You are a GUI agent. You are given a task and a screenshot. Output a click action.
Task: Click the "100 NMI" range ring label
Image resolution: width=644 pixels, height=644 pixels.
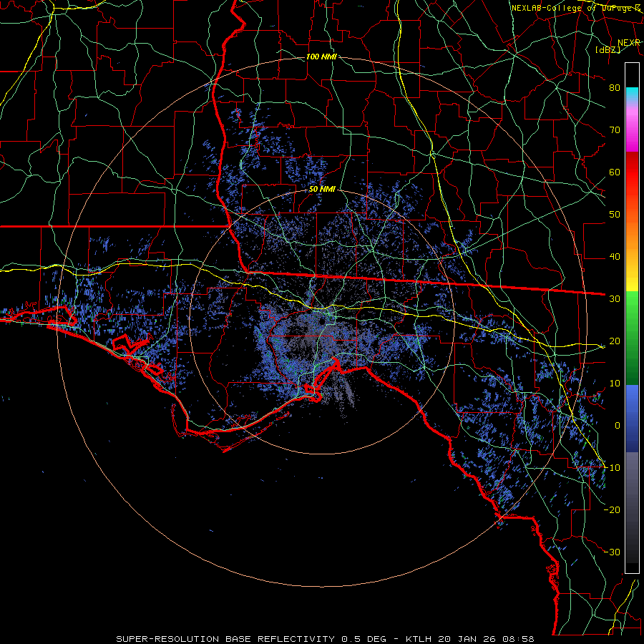321,57
